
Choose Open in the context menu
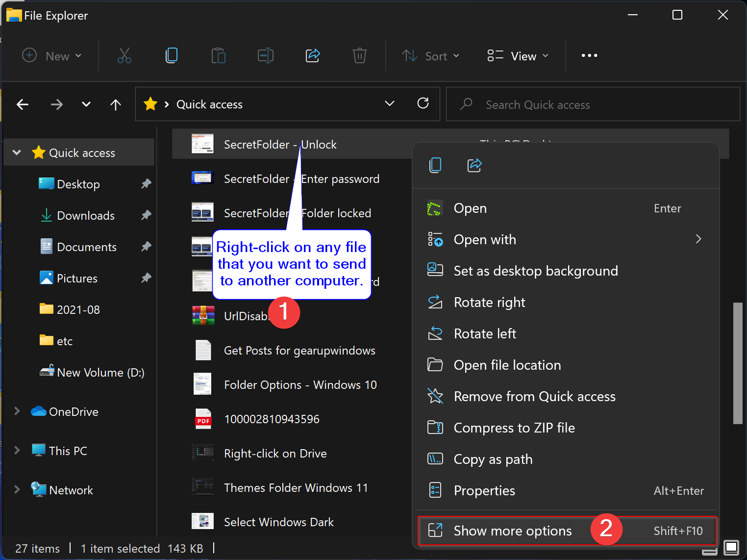pos(566,208)
